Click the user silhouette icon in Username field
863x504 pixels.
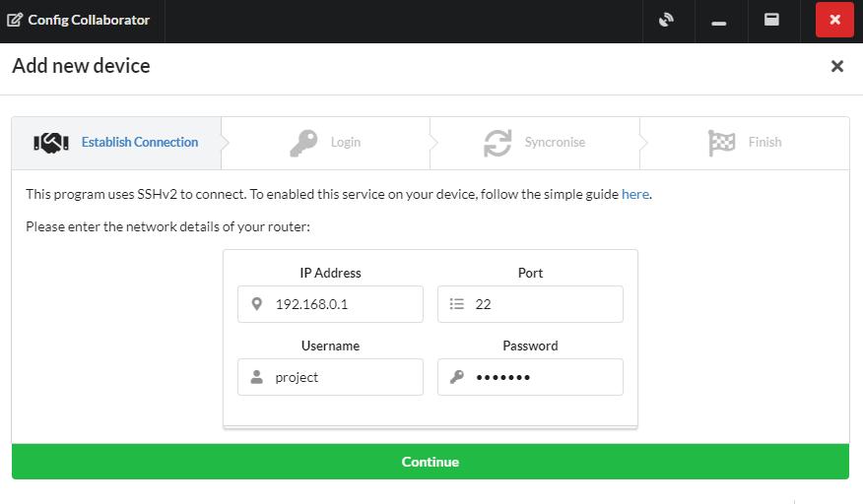(256, 377)
